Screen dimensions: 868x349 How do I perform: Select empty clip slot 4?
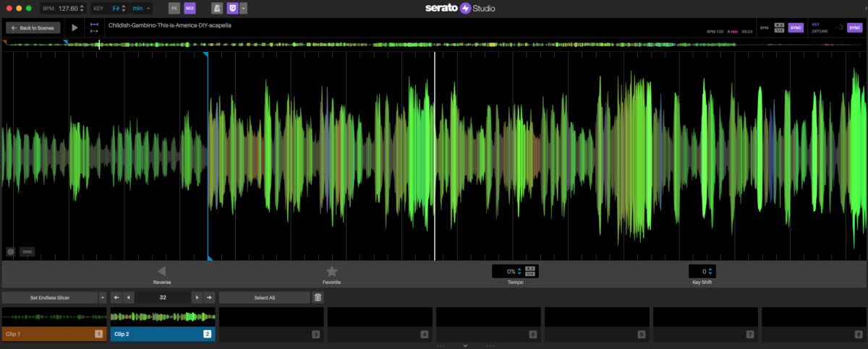pos(380,324)
